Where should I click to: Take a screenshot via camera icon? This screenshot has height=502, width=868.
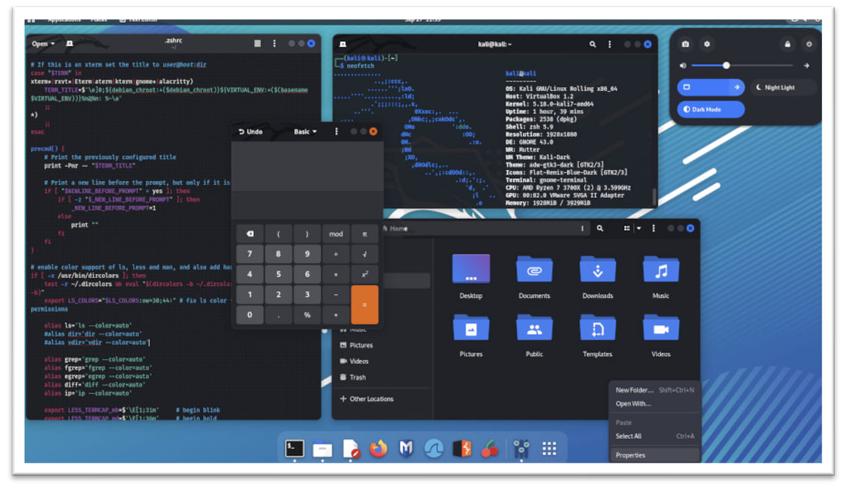click(686, 44)
